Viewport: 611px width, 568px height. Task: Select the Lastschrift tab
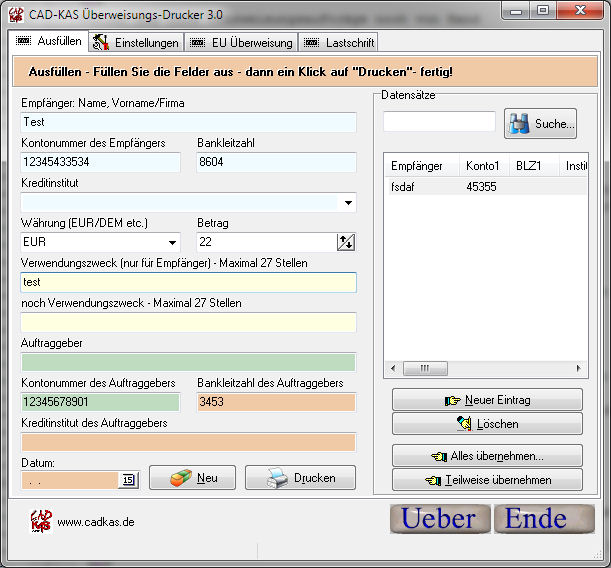click(x=338, y=42)
